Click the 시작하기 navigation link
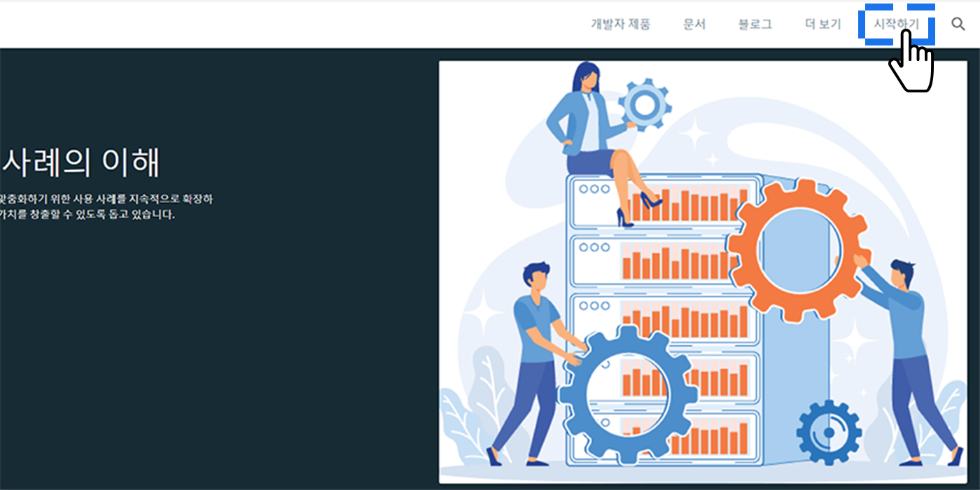 [x=896, y=24]
